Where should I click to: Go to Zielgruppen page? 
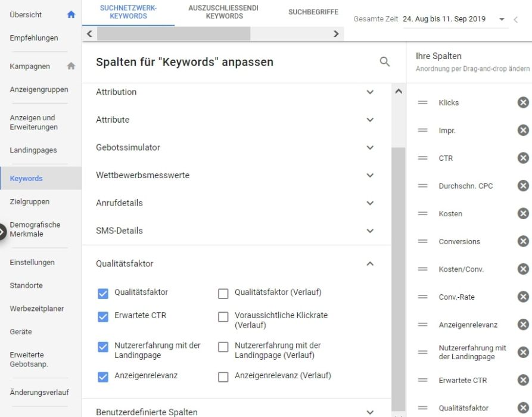[x=30, y=201]
